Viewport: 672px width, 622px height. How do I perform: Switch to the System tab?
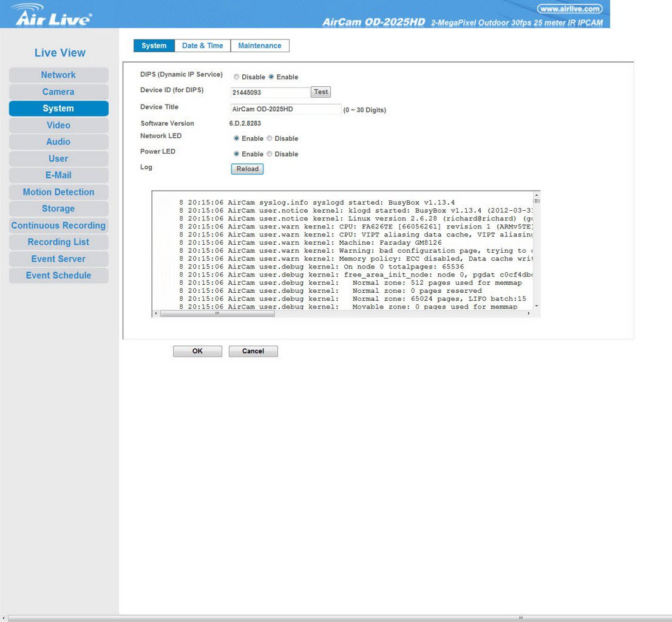pyautogui.click(x=154, y=46)
